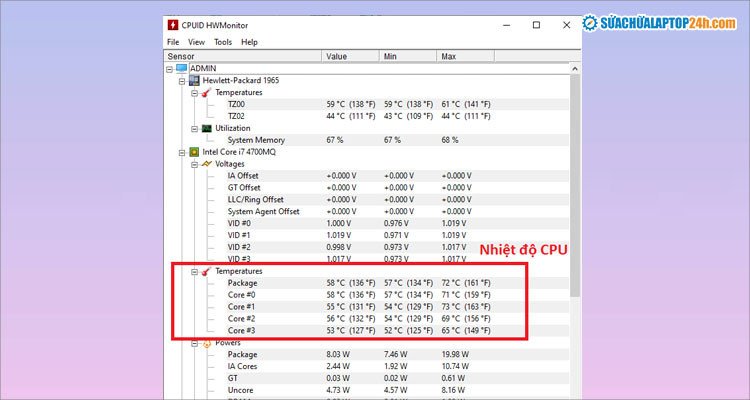Collapse the Voltages node
This screenshot has width=750, height=400.
tap(194, 165)
